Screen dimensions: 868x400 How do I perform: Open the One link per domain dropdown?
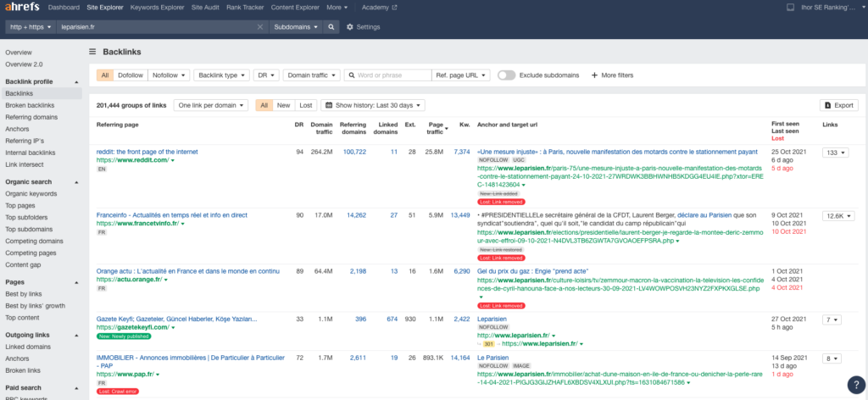(211, 105)
